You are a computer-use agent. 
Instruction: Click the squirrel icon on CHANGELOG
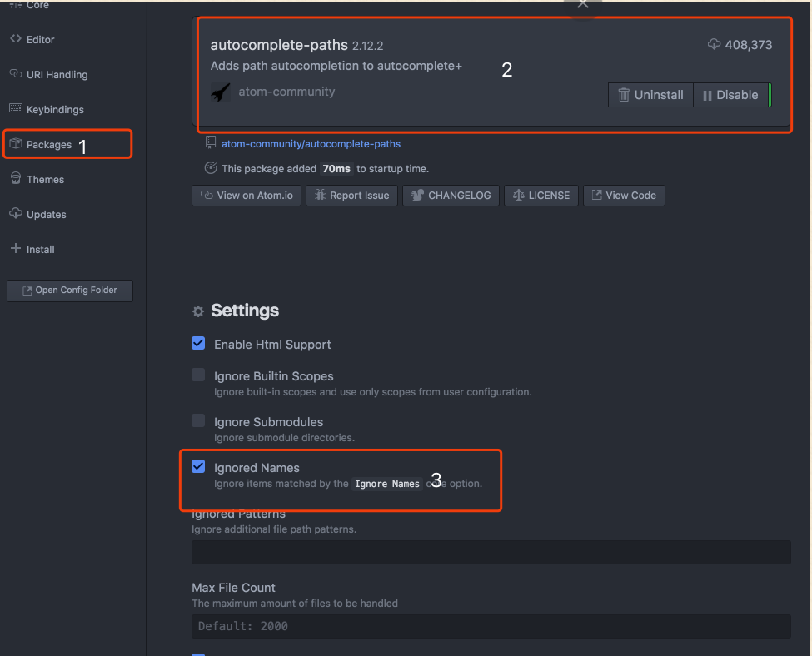417,195
